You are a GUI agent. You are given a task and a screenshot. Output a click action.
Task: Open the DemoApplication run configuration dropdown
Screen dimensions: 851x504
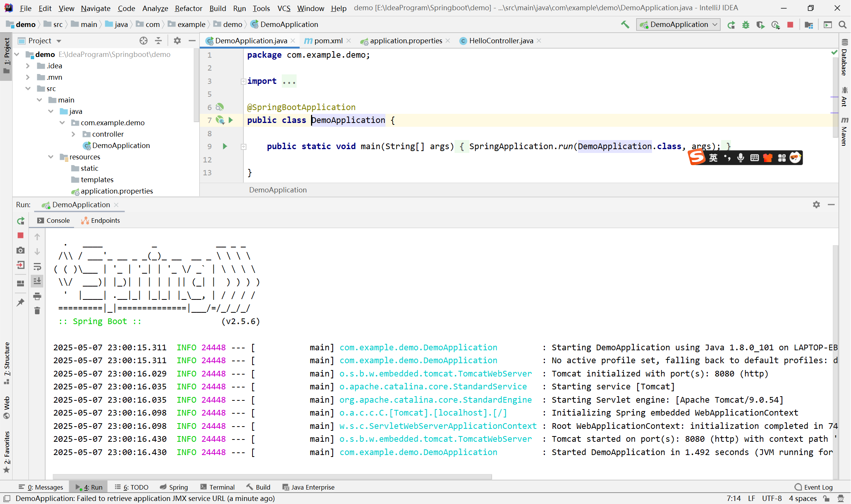(x=679, y=25)
